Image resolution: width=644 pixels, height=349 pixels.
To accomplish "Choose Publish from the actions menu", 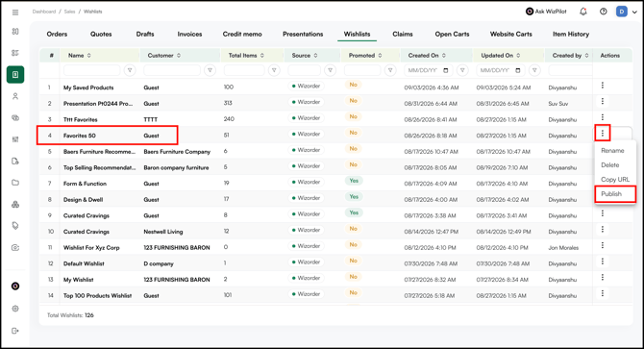I will coord(611,194).
